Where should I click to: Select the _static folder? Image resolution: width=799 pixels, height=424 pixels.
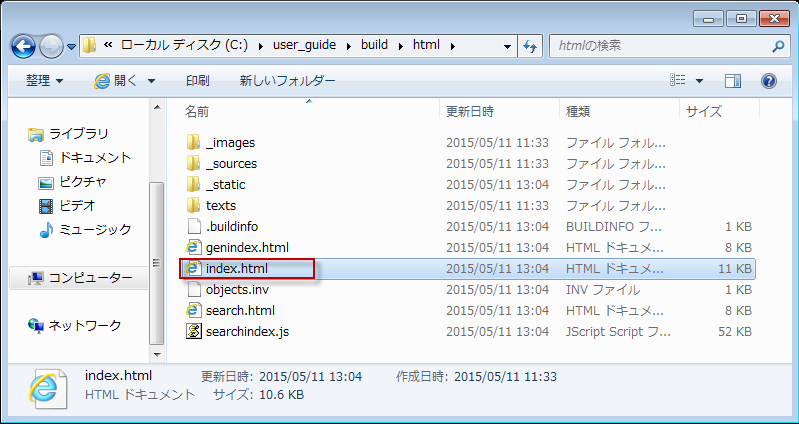coord(226,184)
